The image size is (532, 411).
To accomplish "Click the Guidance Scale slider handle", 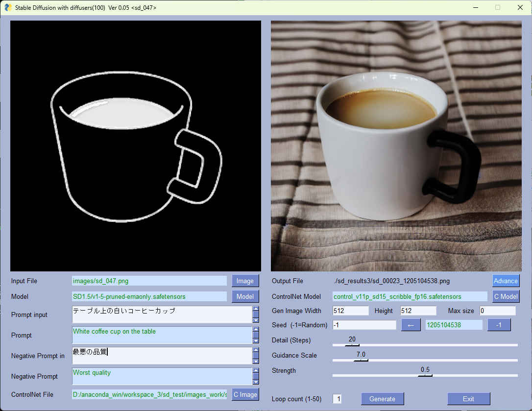I will [361, 360].
